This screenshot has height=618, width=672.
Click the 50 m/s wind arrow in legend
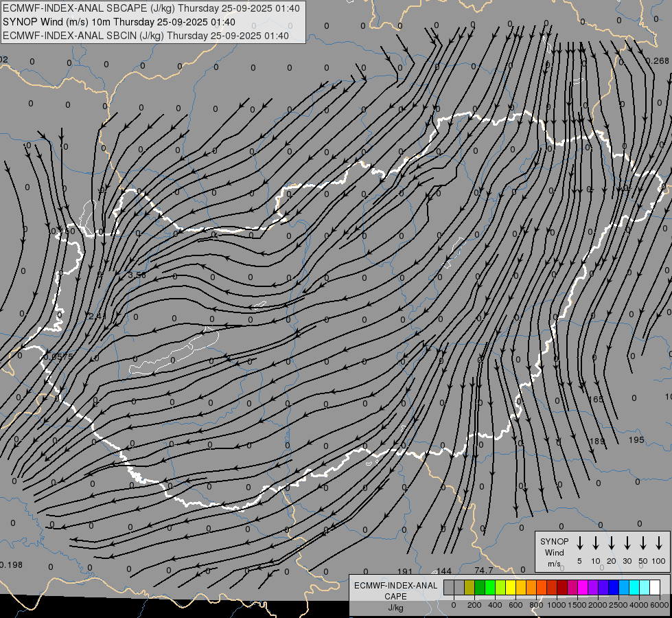click(x=643, y=542)
